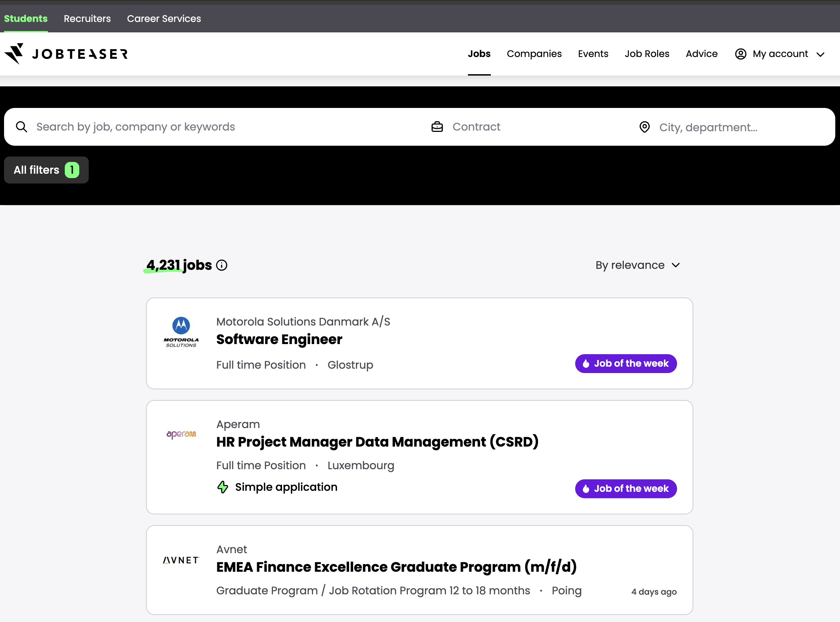Open the Job Roles menu
This screenshot has width=840, height=622.
click(x=647, y=54)
